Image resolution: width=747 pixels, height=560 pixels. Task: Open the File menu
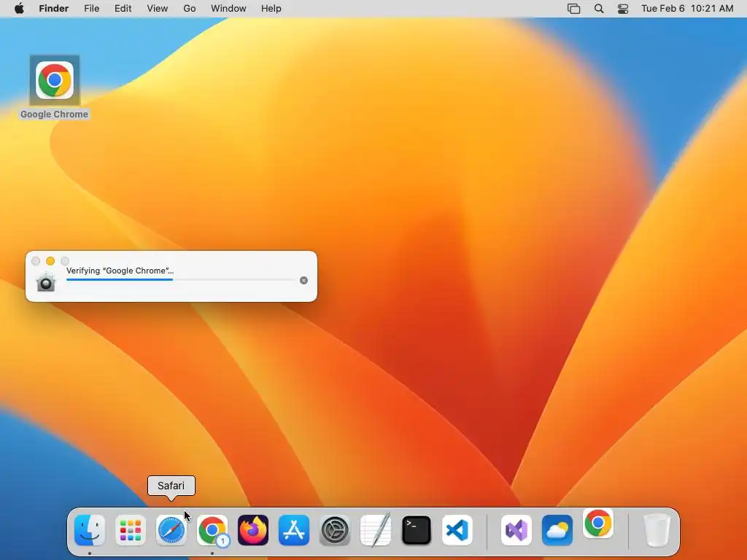[x=91, y=9]
